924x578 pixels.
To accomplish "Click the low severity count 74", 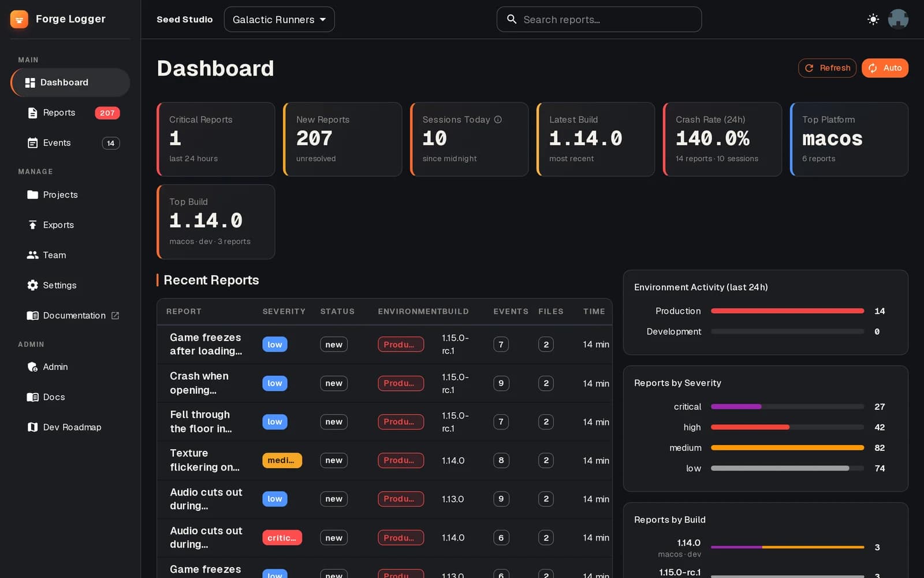I will (x=880, y=469).
